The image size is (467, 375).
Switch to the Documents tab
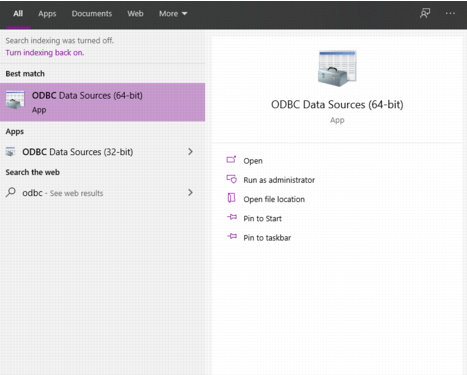(92, 14)
